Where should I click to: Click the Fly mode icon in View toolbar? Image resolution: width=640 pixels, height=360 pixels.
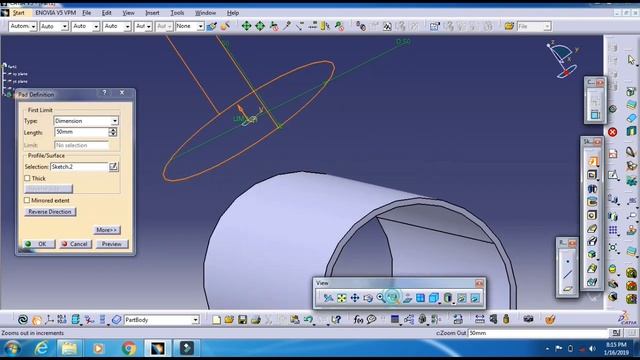[328, 298]
